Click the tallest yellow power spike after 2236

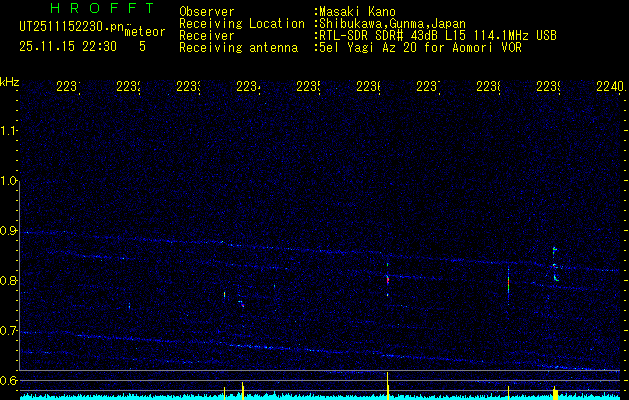[388, 386]
